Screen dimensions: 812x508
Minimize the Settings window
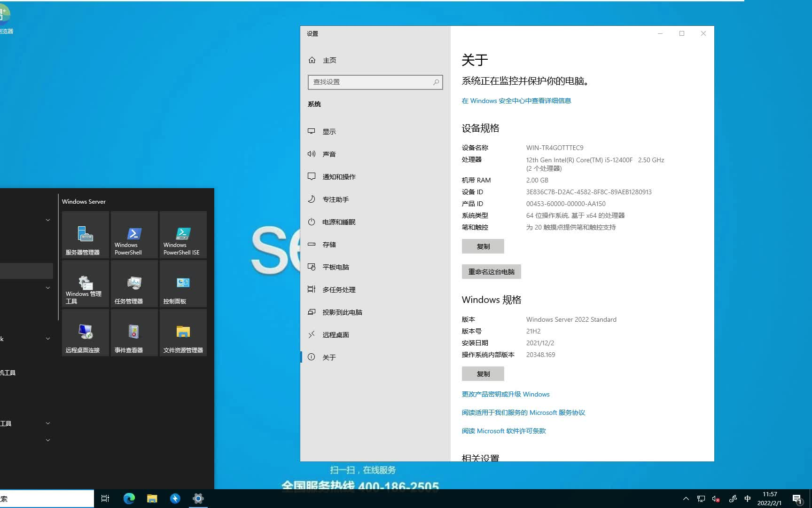pos(660,33)
